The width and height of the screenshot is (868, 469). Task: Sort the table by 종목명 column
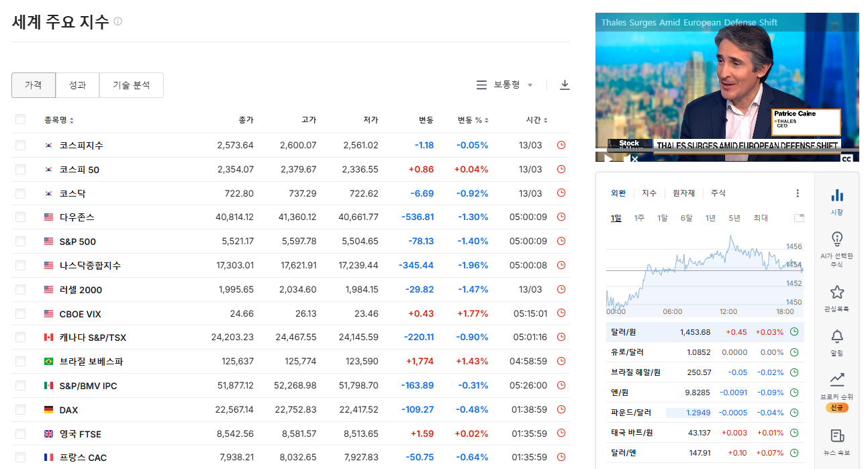click(x=59, y=120)
